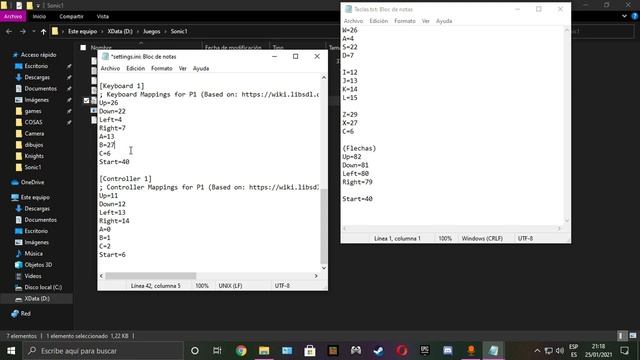This screenshot has height=360, width=640.
Task: Click scroll-down arrow in settings.ini Notepad
Action: 324,268
